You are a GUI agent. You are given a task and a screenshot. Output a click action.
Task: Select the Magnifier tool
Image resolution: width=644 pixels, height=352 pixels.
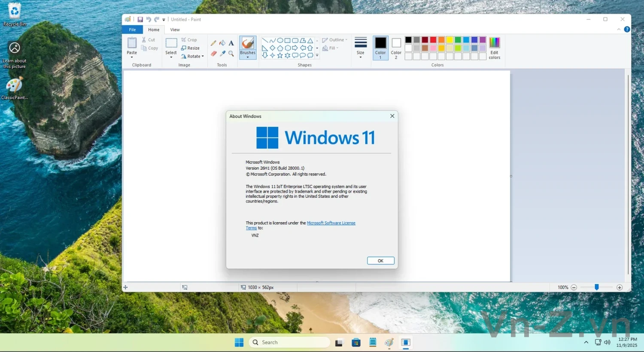[x=231, y=54]
